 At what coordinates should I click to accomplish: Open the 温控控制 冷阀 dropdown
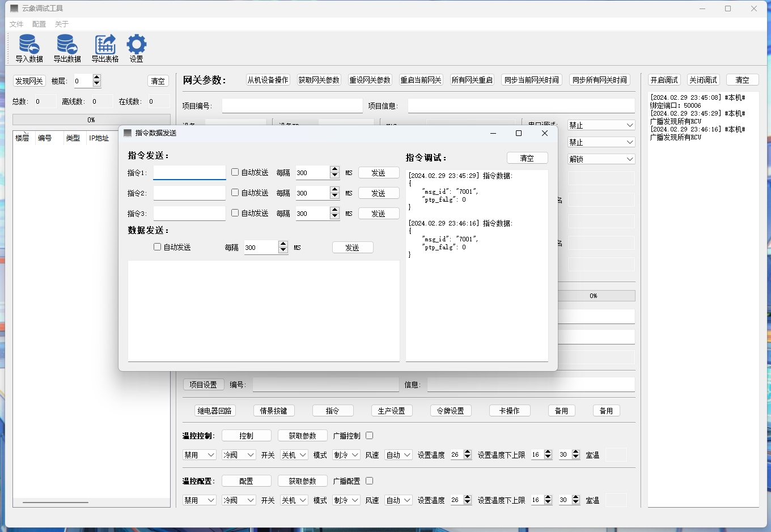[239, 455]
